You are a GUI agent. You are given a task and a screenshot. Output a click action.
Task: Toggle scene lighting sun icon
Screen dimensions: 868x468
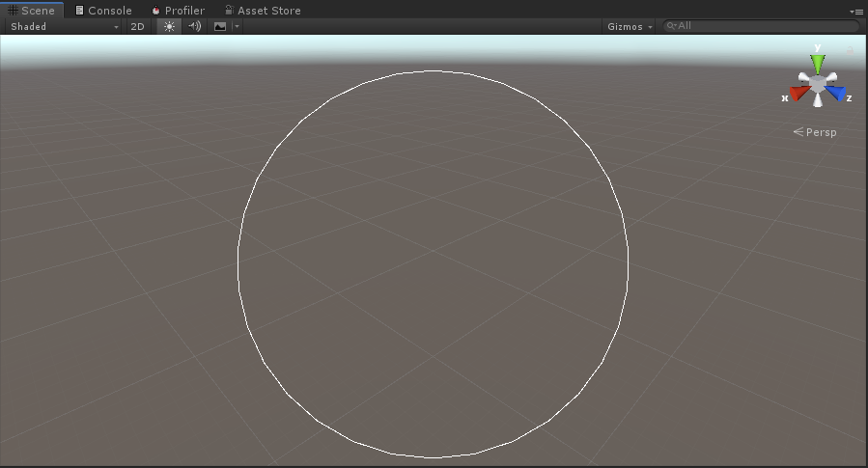pos(169,26)
